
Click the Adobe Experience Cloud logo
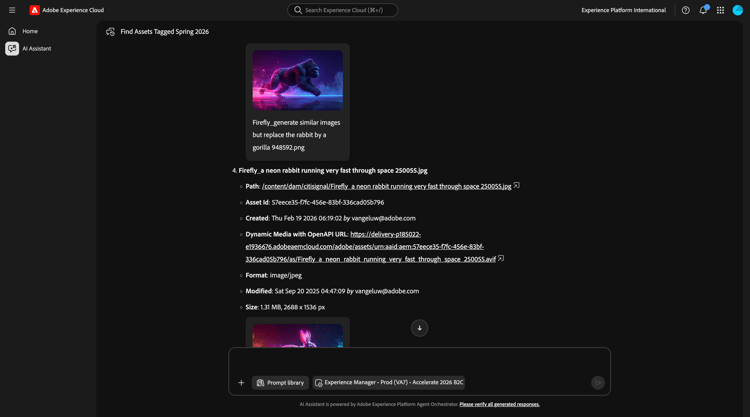34,10
